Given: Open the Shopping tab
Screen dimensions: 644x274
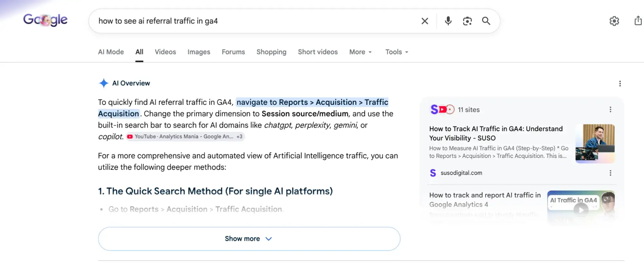Looking at the screenshot, I should point(271,52).
